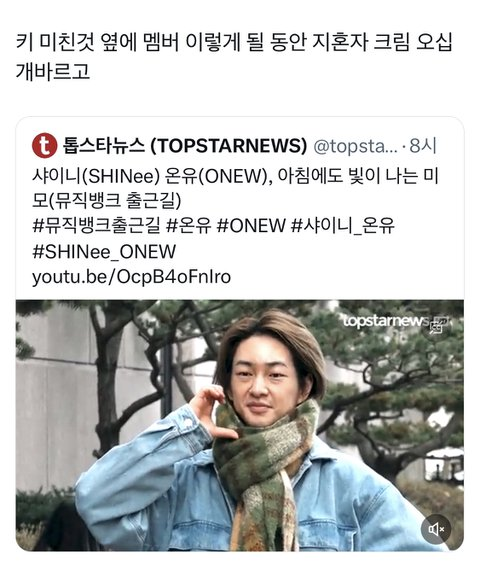Open the quoted tweet via its 8시 timestamp
480x566 pixels.
click(423, 146)
